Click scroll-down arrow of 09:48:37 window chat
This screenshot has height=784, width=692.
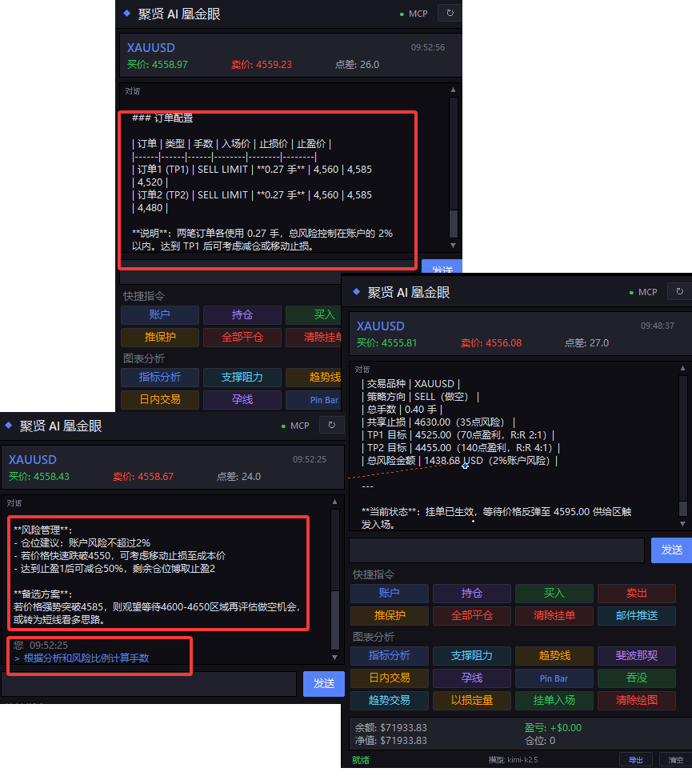click(682, 523)
